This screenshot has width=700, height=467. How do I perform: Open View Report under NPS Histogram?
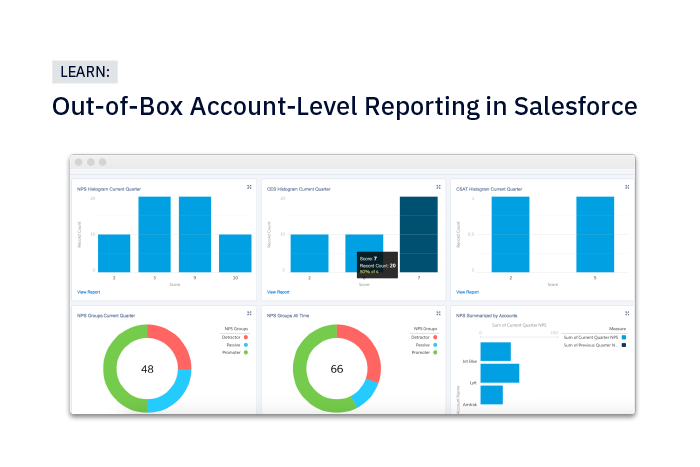click(88, 292)
